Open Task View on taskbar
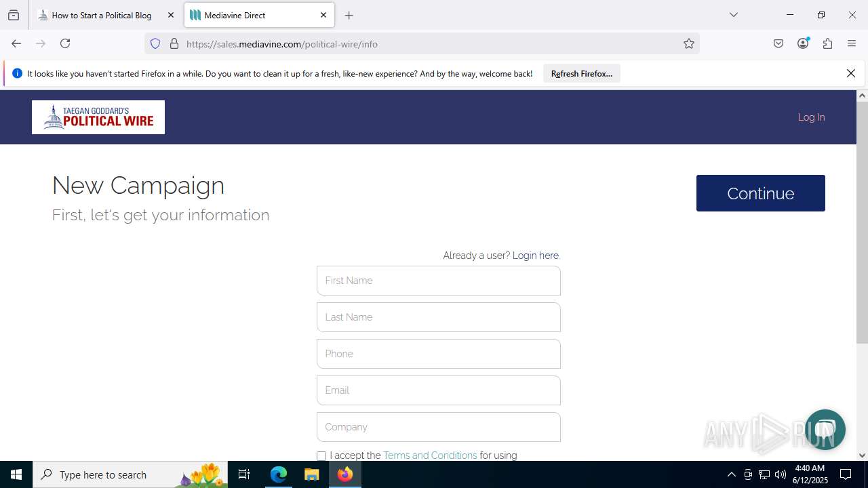The width and height of the screenshot is (868, 488). [244, 474]
